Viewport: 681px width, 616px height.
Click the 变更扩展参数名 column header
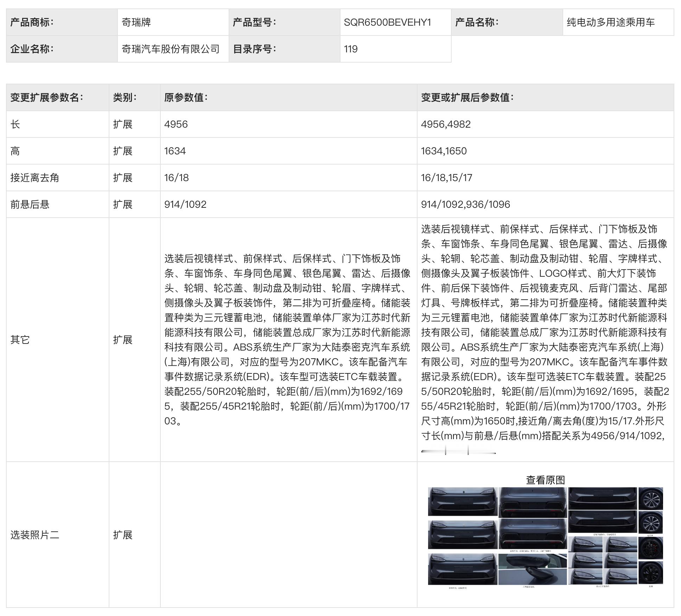58,97
